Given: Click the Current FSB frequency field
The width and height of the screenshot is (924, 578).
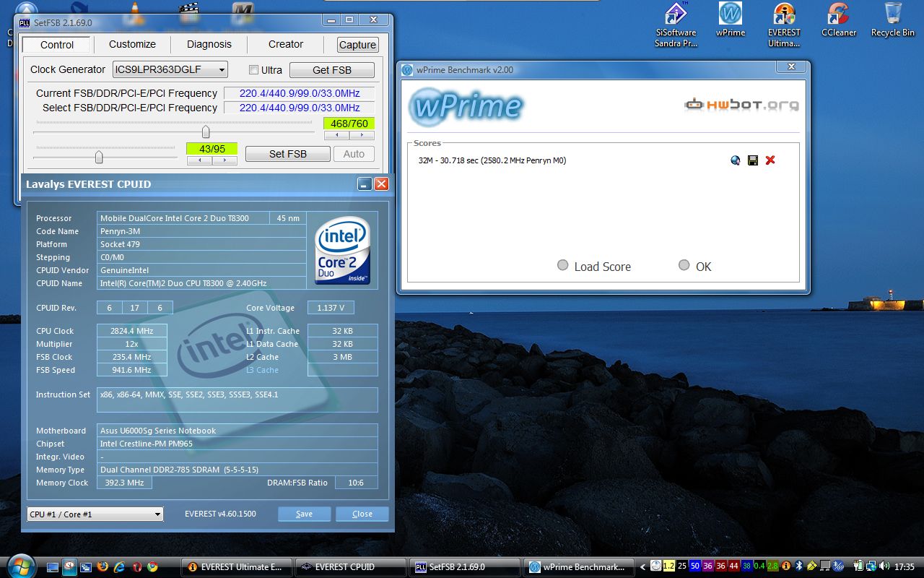Looking at the screenshot, I should (x=300, y=93).
